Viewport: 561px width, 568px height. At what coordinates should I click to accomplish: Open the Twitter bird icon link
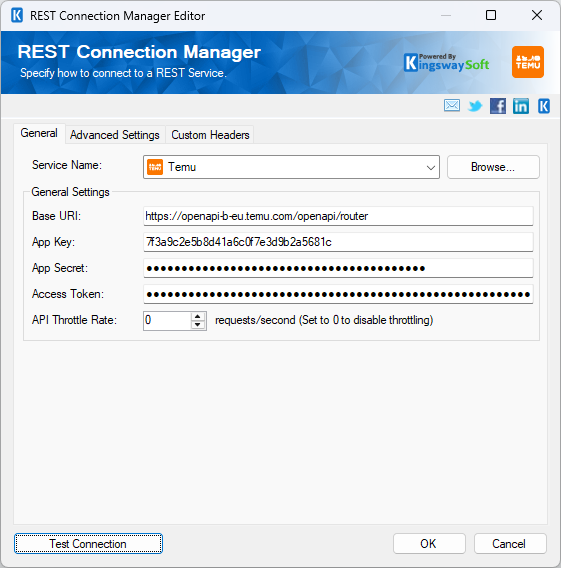pos(475,106)
